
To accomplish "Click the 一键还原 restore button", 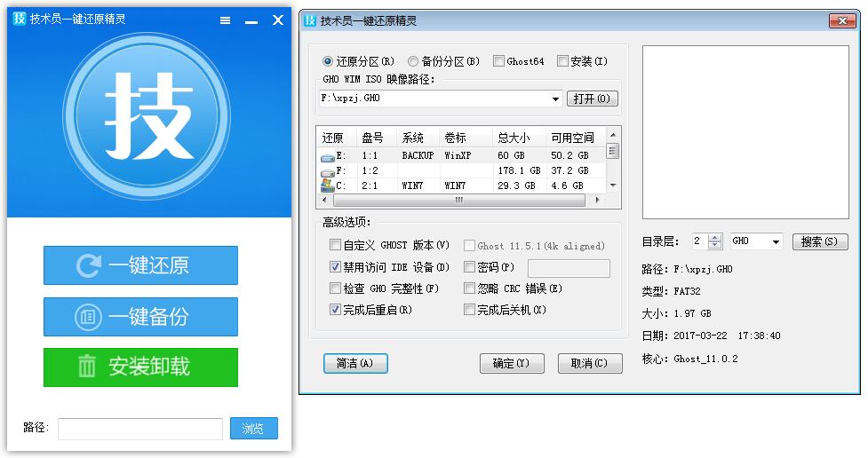I will pos(140,265).
